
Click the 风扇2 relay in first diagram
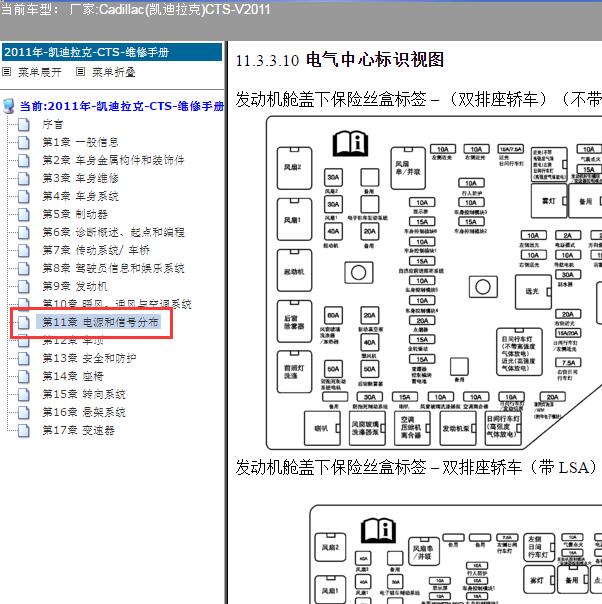point(295,168)
